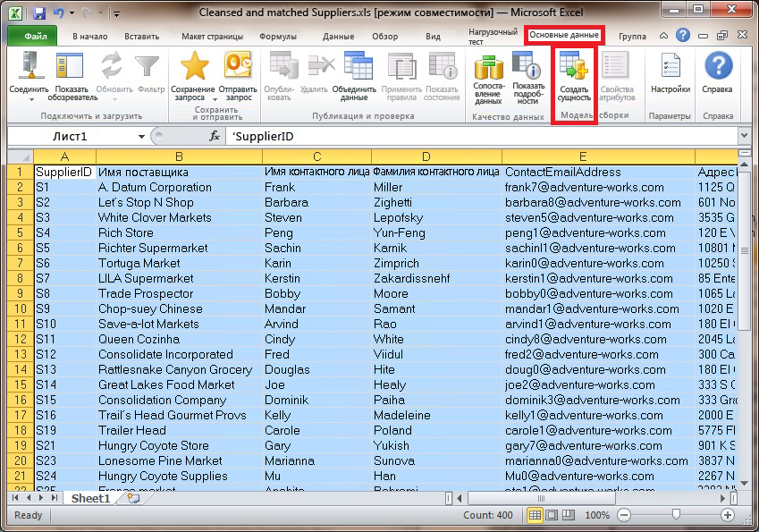This screenshot has width=759, height=532.
Task: Open Undo history dropdown arrow
Action: pos(72,13)
